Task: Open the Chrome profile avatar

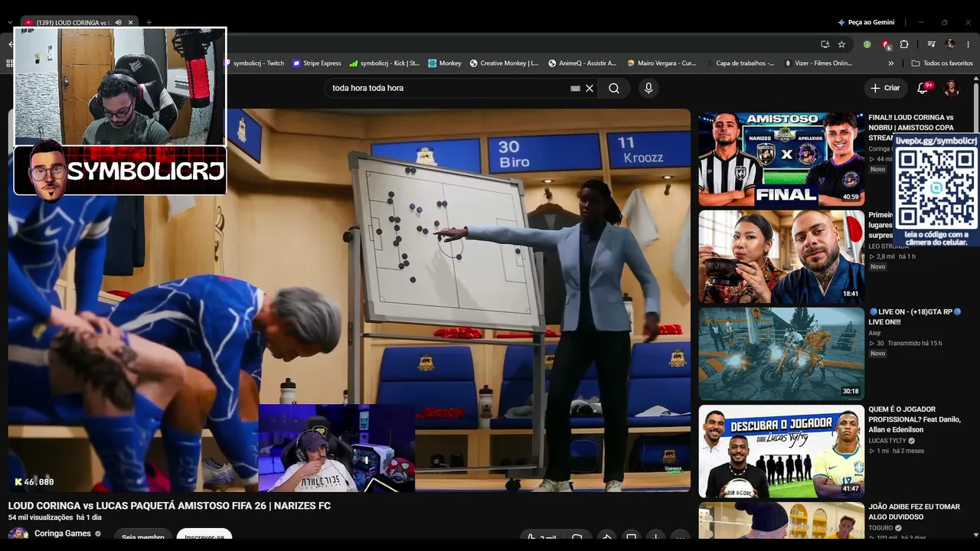Action: [950, 44]
